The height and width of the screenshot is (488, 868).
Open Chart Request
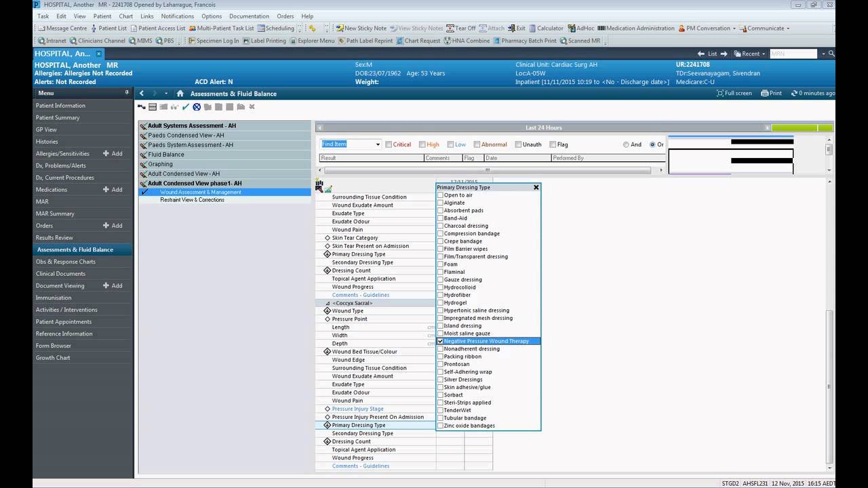418,41
